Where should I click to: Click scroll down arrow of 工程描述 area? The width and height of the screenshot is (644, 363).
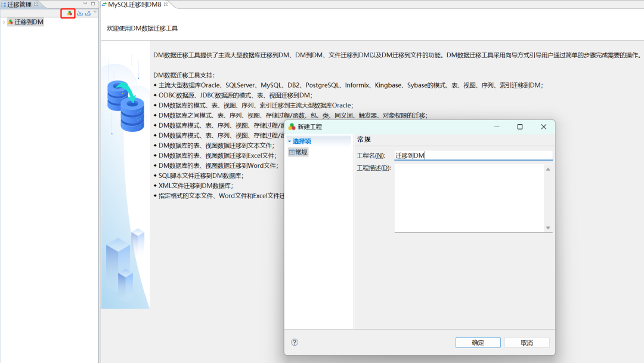[x=548, y=227]
